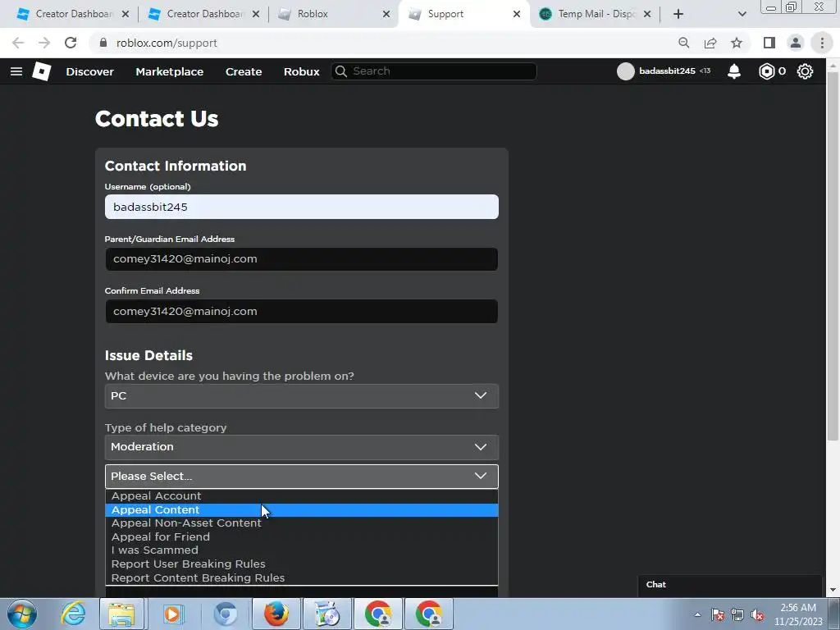This screenshot has width=840, height=630.
Task: Click the Action Center flag tray icon
Action: pyautogui.click(x=718, y=614)
